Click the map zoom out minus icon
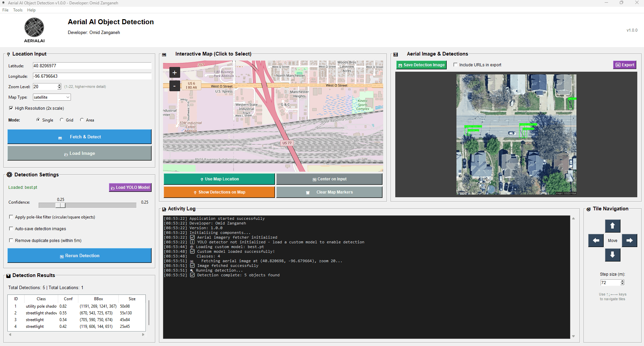 pyautogui.click(x=174, y=86)
